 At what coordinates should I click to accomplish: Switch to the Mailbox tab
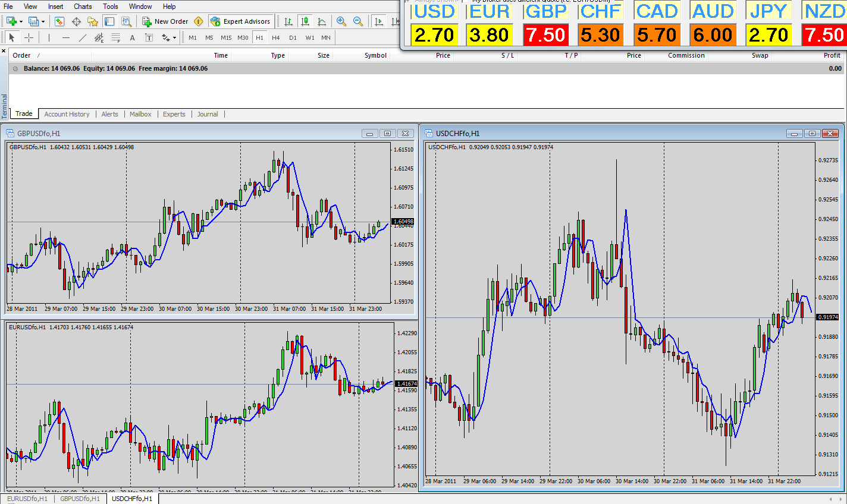tap(140, 114)
